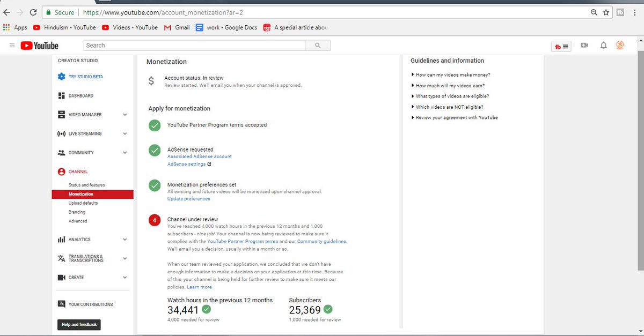The height and width of the screenshot is (336, 644).
Task: Expand the Analytics chevron
Action: (125, 240)
